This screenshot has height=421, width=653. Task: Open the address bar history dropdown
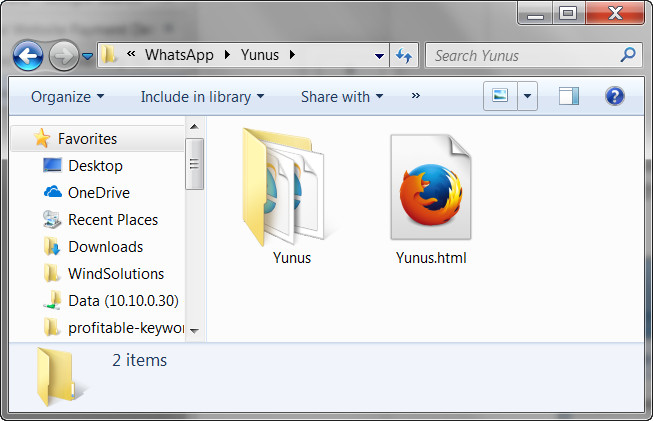(x=379, y=56)
